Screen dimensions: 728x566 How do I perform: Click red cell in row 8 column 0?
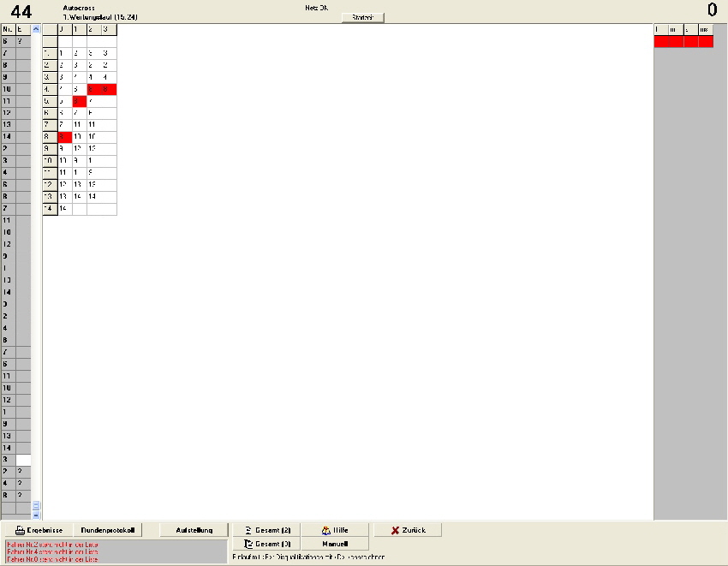click(64, 137)
